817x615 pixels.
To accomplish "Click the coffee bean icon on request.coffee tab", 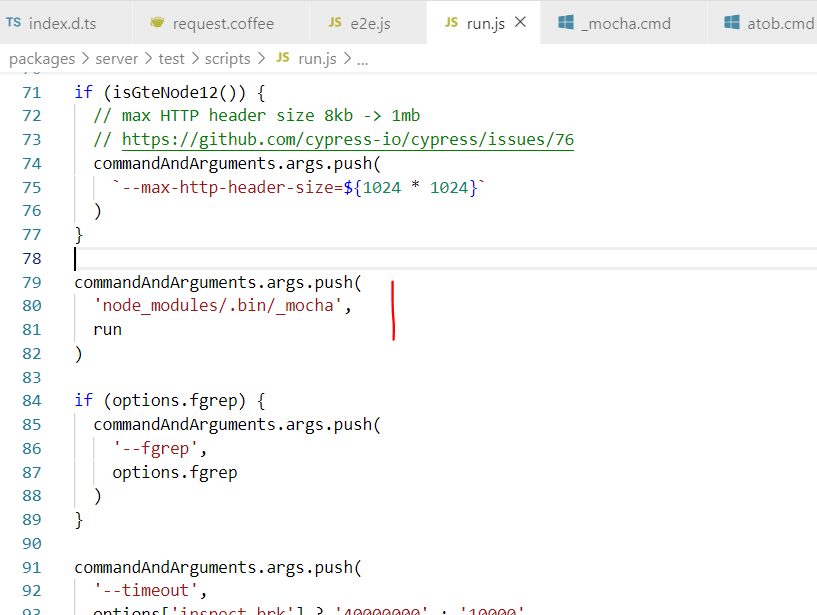I will point(158,20).
